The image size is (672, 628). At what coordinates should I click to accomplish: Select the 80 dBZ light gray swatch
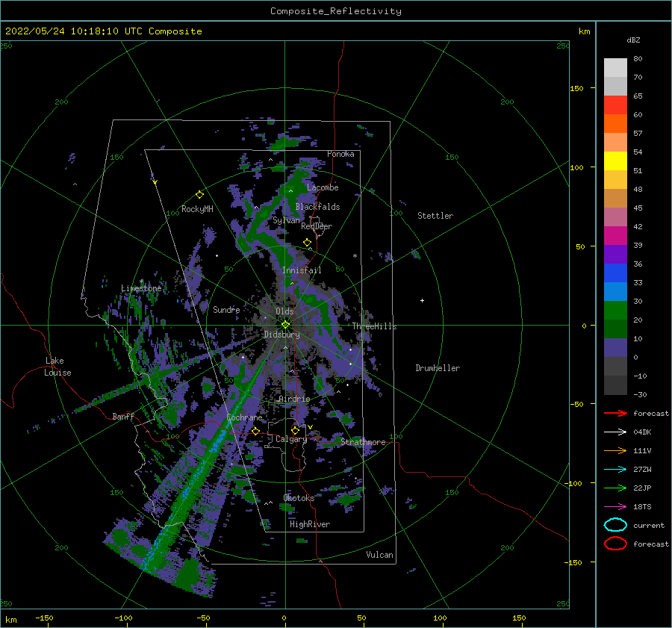[615, 68]
